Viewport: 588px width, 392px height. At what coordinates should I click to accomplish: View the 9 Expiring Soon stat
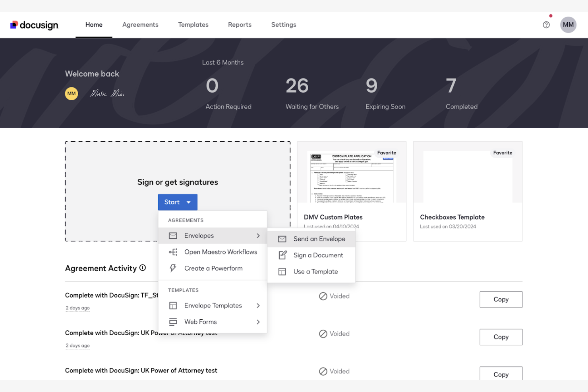coord(385,94)
